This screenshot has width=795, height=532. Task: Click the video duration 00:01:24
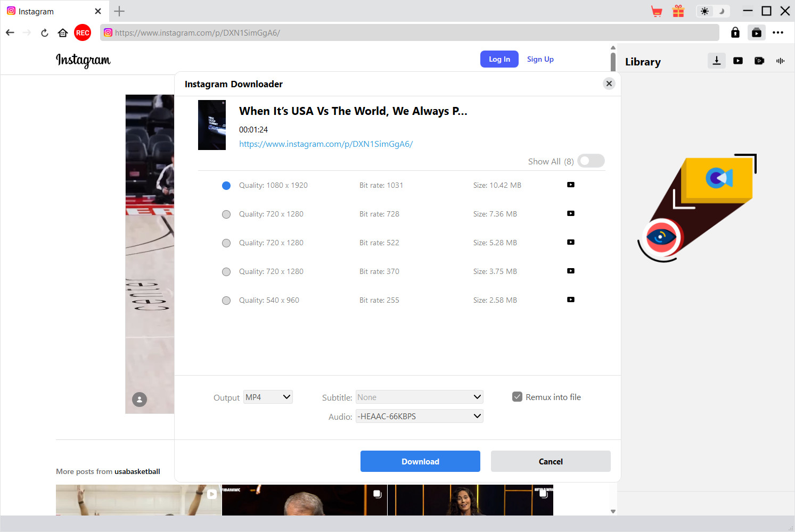(x=253, y=130)
